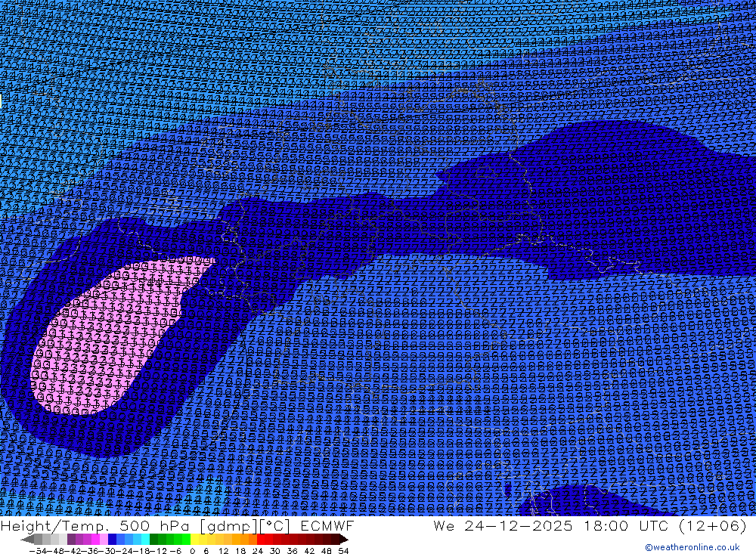Select the bright red legend swatch
756x554 pixels.
coord(260,540)
